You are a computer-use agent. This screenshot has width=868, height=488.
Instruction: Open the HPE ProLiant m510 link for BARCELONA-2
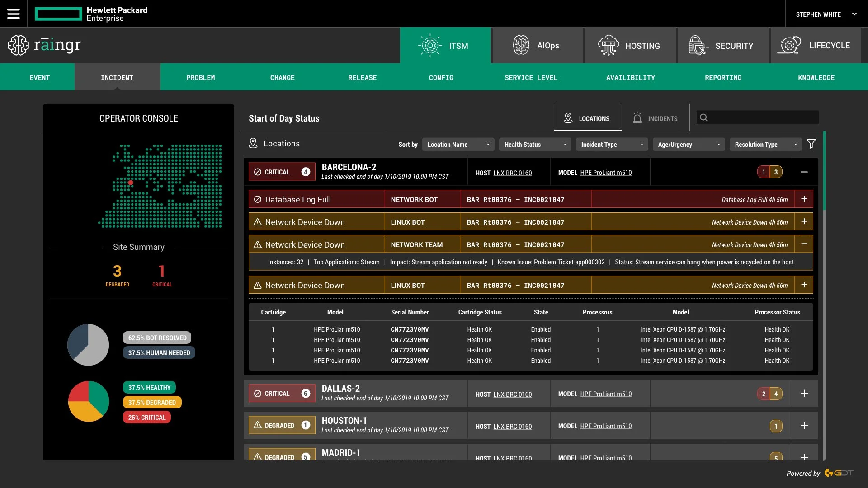click(x=606, y=173)
